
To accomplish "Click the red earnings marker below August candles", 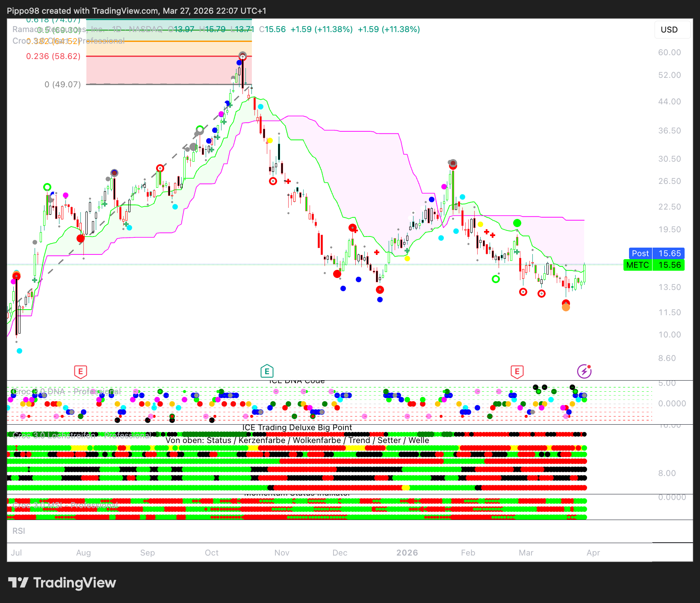I will [x=80, y=372].
